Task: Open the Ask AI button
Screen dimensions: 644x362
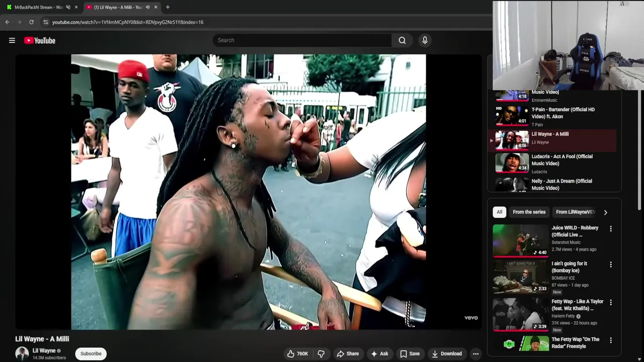Action: (379, 353)
